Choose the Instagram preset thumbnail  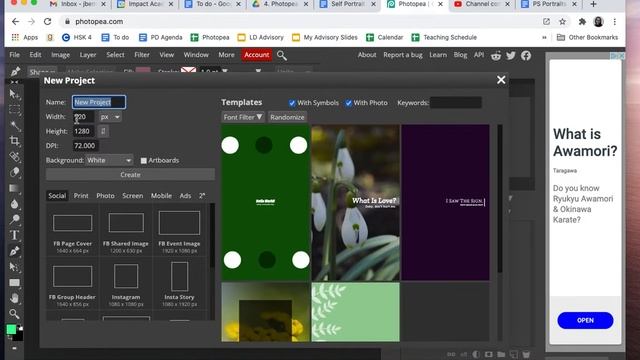126,284
